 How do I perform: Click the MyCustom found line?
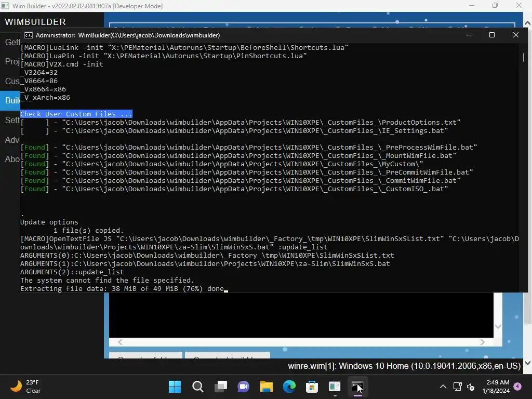point(222,164)
